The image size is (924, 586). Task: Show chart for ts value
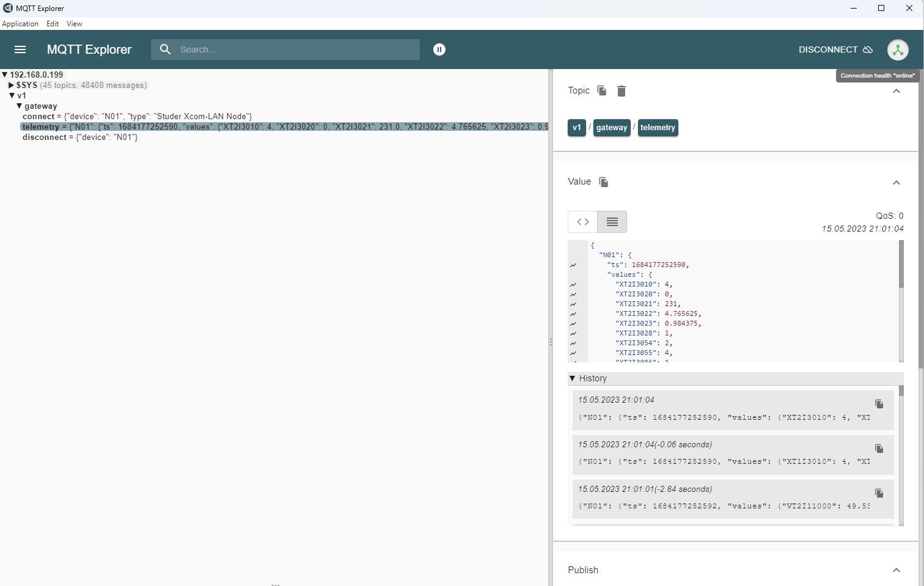pos(573,265)
